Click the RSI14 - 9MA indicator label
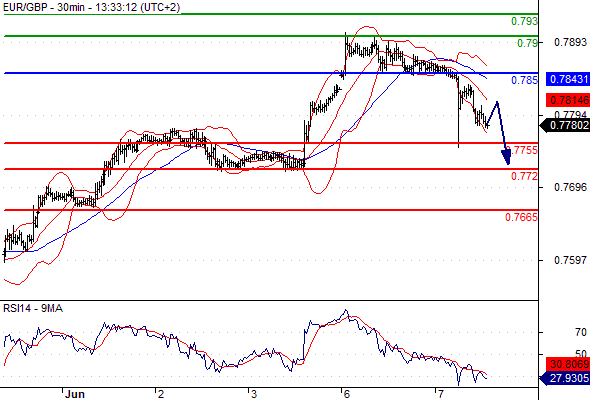Screen dimensions: 590x400 click(x=33, y=309)
